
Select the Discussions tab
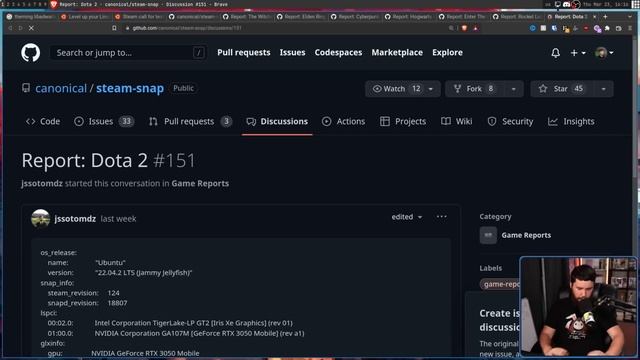pyautogui.click(x=277, y=121)
